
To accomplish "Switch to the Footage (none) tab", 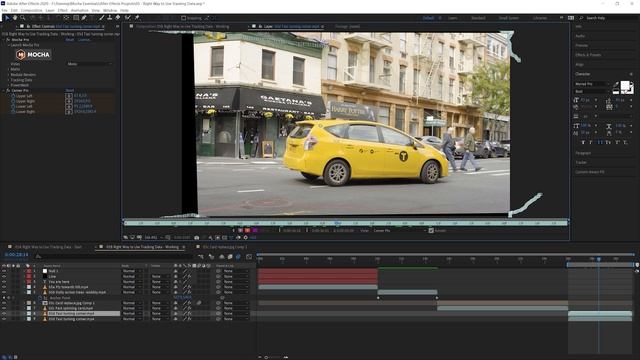I will [347, 27].
